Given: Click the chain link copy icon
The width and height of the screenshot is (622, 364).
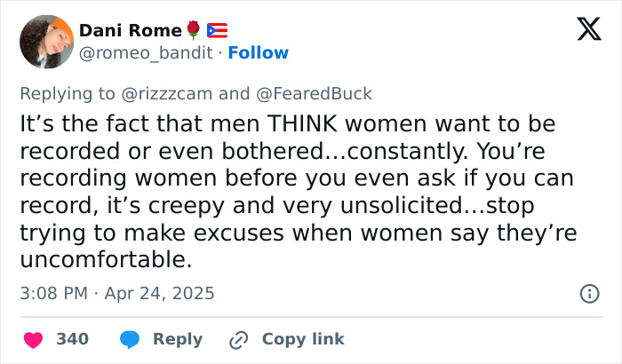Looking at the screenshot, I should 237,339.
